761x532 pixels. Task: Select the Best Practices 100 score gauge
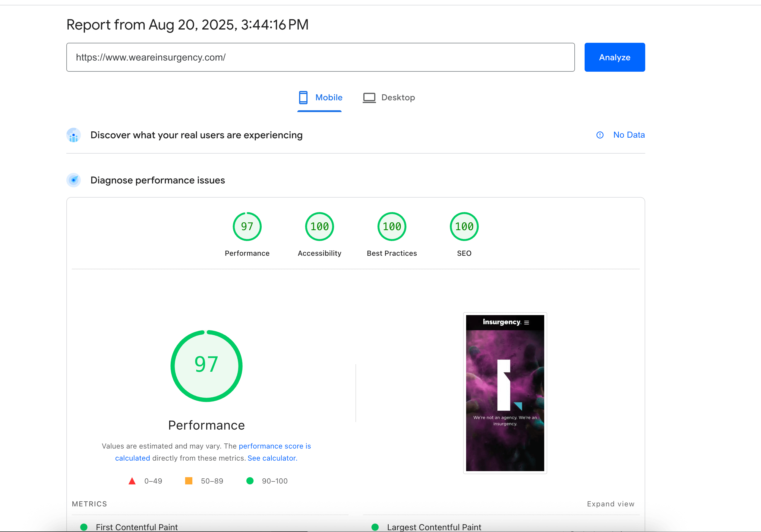coord(392,226)
